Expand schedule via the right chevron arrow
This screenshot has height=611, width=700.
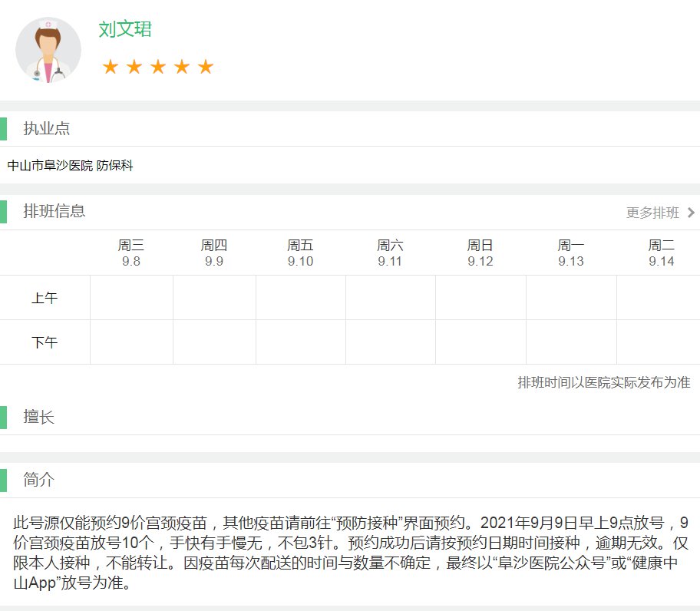691,213
